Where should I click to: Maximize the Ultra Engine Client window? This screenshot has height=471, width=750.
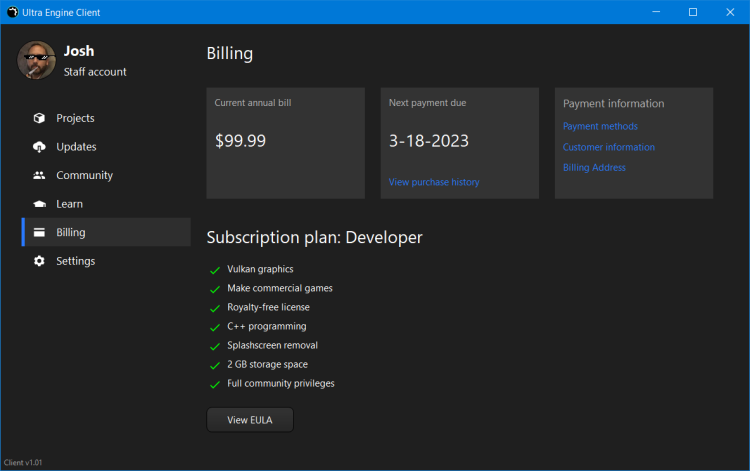point(693,12)
